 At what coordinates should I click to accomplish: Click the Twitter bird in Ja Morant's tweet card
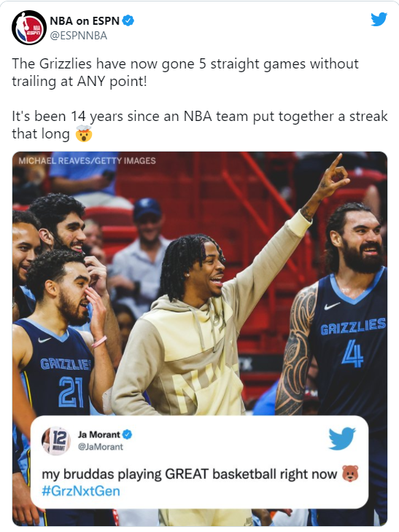pyautogui.click(x=342, y=439)
